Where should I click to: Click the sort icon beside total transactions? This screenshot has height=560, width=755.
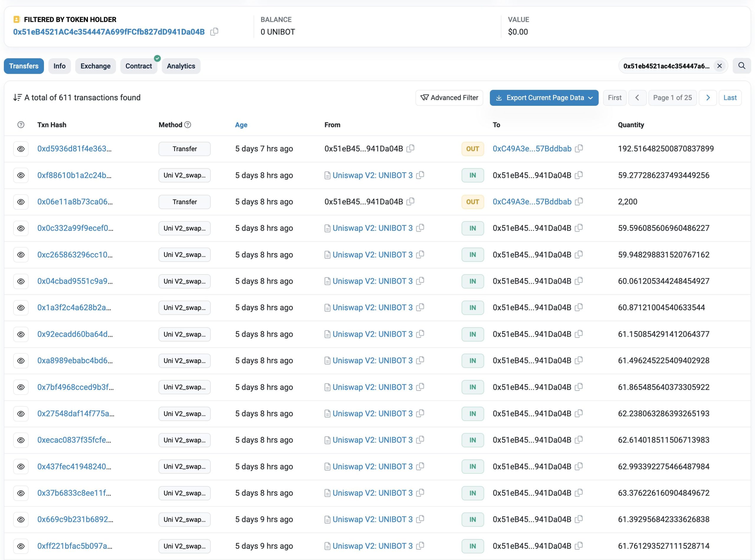[x=17, y=98]
